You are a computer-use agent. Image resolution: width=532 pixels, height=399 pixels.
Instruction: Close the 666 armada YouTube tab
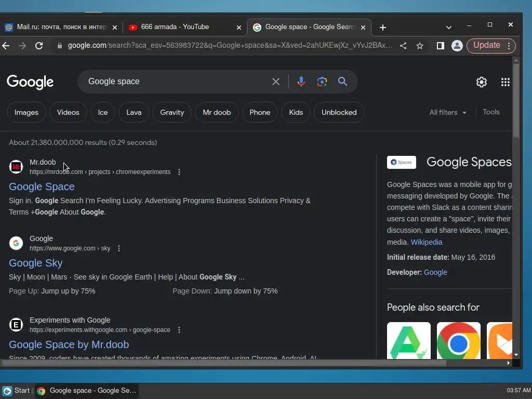pos(239,28)
